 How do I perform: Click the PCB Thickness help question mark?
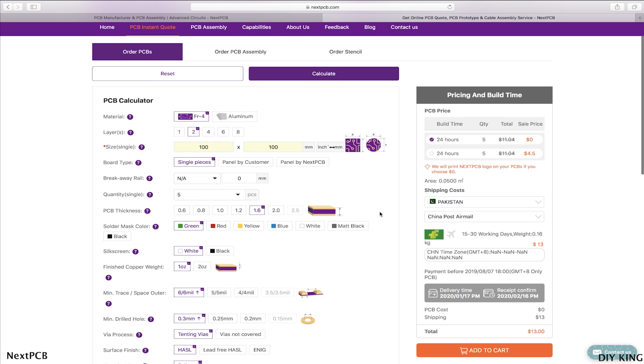tap(147, 211)
